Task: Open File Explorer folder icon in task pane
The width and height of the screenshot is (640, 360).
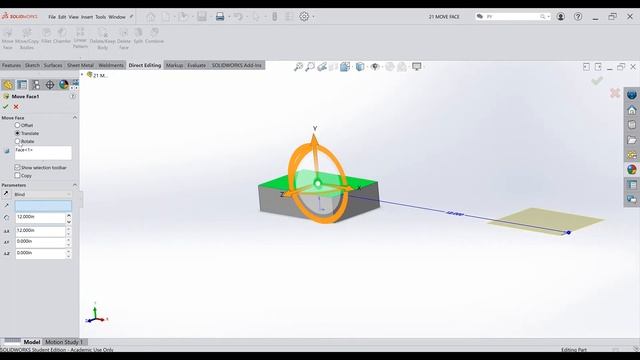Action: pyautogui.click(x=632, y=140)
